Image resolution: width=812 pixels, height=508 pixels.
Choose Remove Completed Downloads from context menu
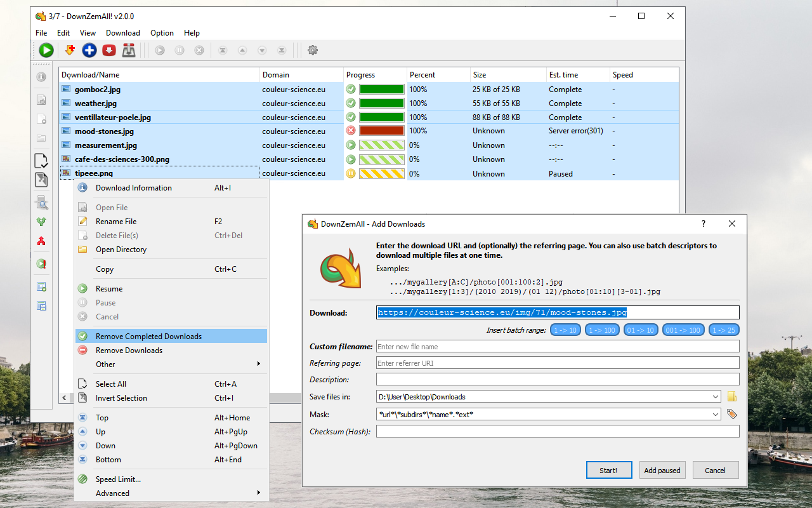click(171, 337)
